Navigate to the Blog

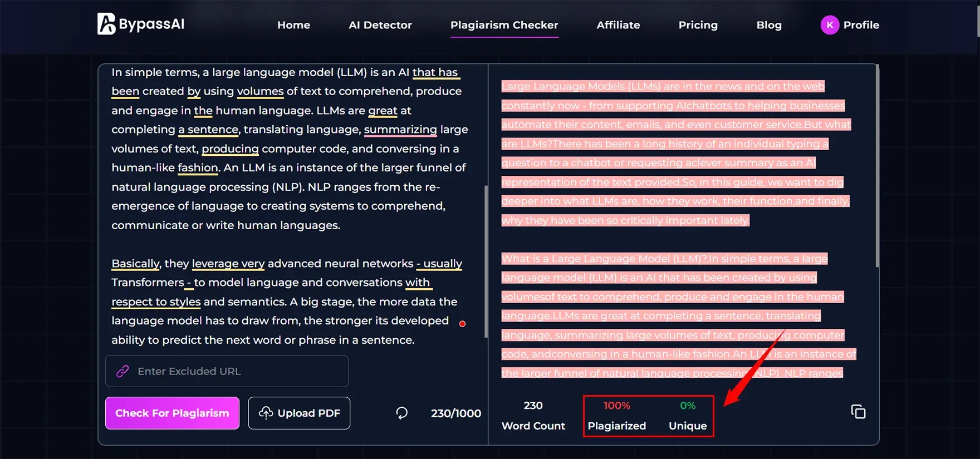coord(768,25)
